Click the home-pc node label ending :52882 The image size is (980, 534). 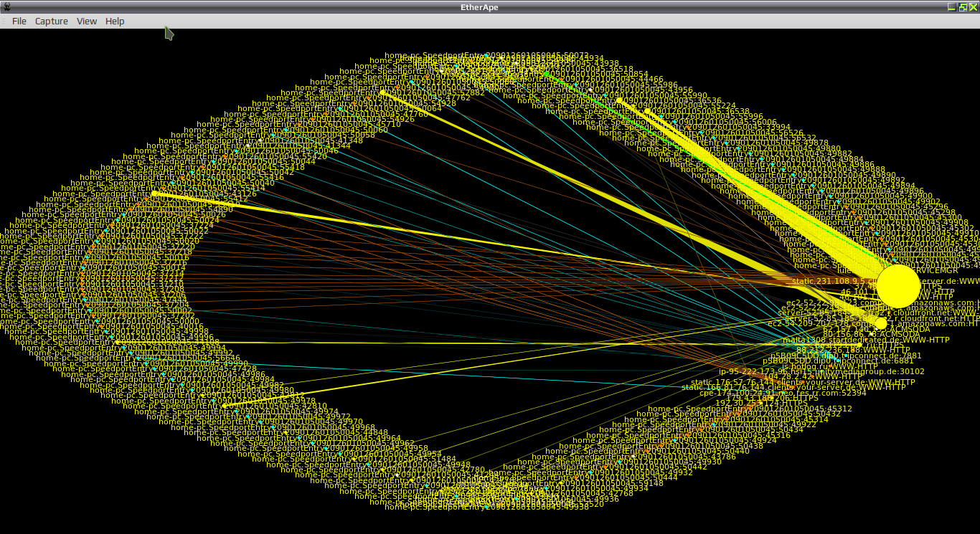[x=383, y=92]
